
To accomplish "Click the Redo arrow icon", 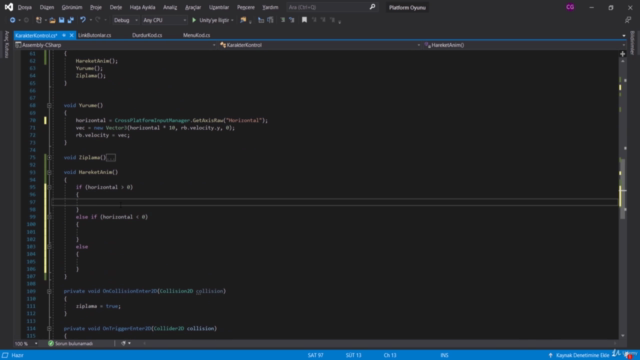I will pos(98,20).
